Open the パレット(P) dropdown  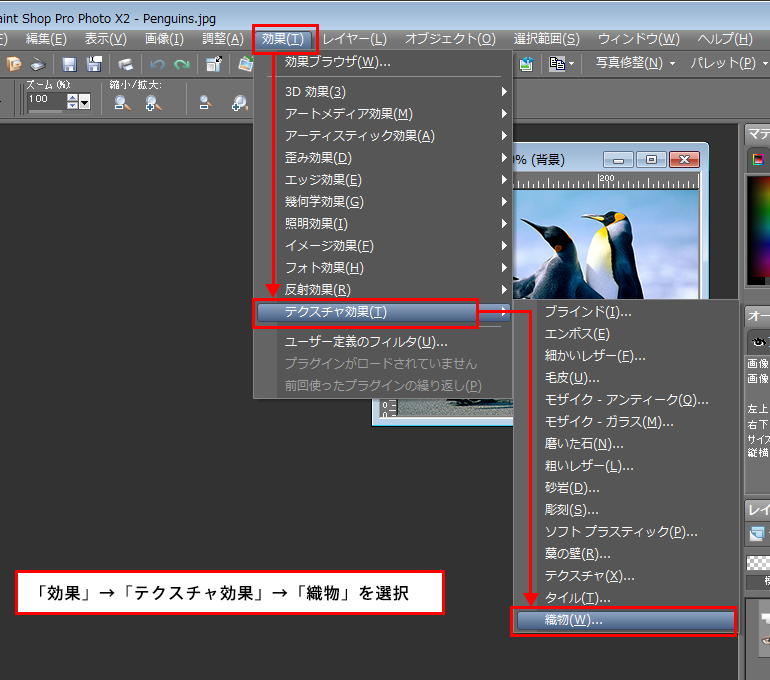pos(729,63)
